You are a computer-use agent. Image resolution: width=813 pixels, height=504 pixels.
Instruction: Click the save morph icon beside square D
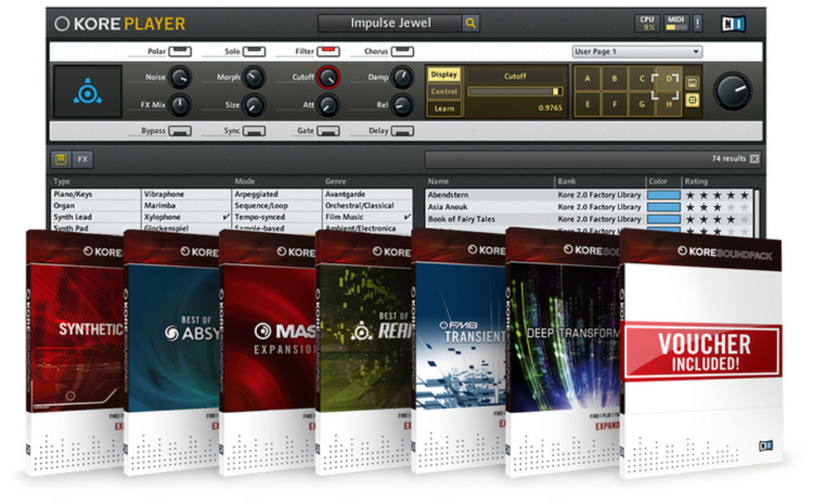[692, 83]
